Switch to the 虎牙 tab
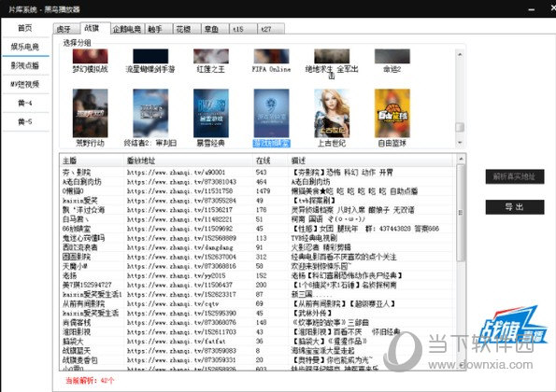The image size is (556, 392). pyautogui.click(x=66, y=29)
